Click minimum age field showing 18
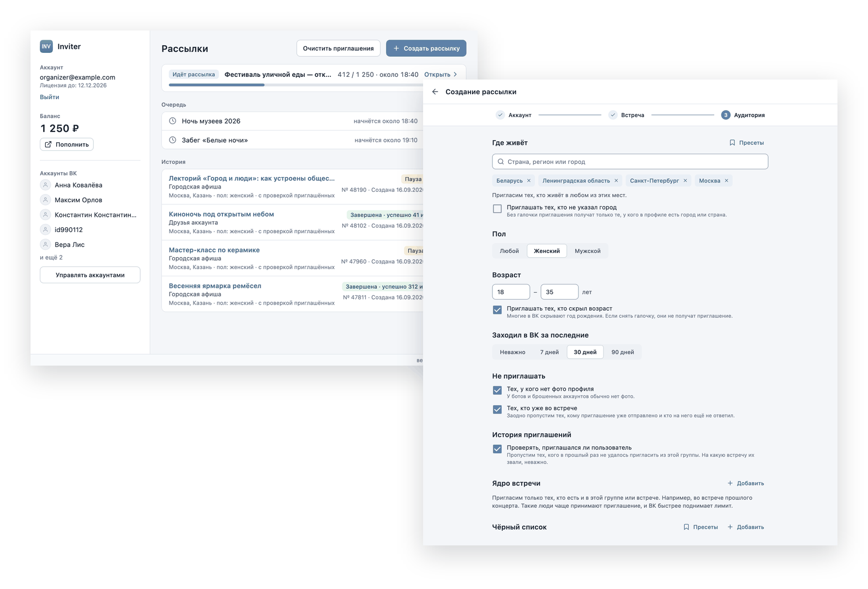Screen dimensions: 868x589 coord(511,292)
